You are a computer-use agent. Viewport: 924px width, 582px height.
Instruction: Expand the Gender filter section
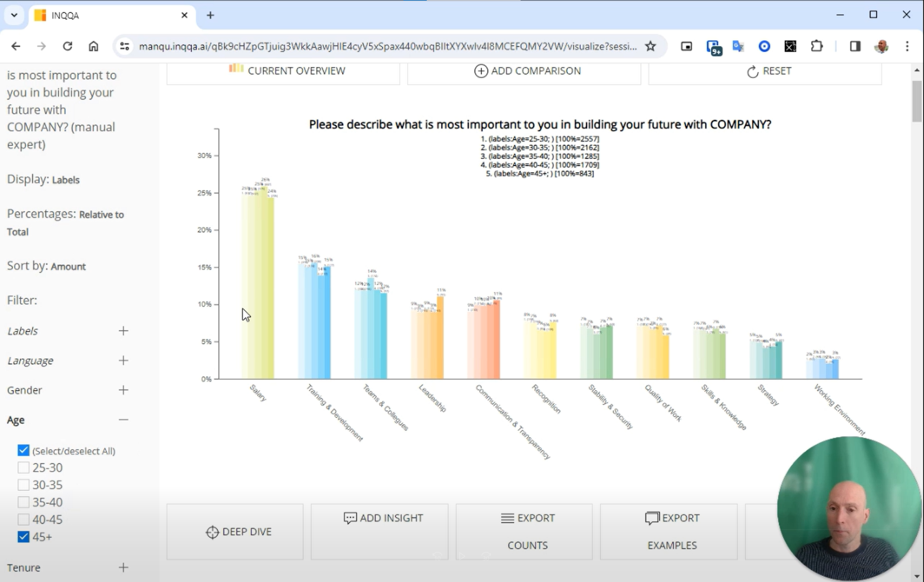pos(123,390)
